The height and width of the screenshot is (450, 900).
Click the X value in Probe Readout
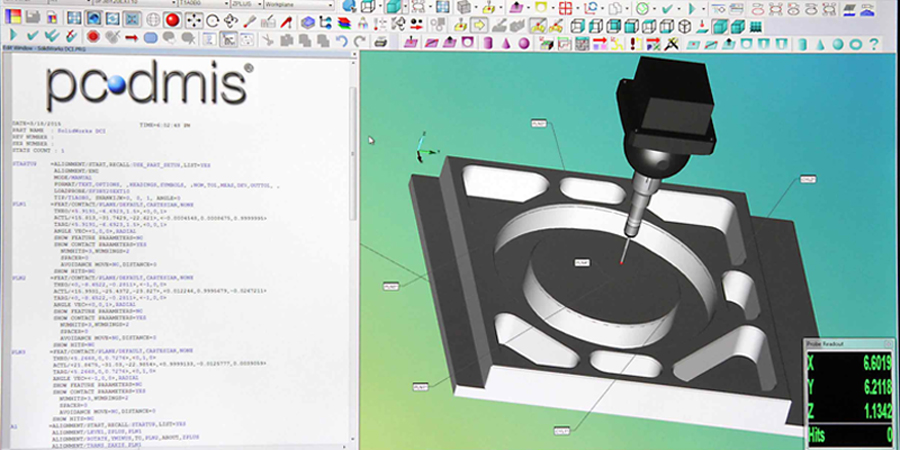pos(876,363)
